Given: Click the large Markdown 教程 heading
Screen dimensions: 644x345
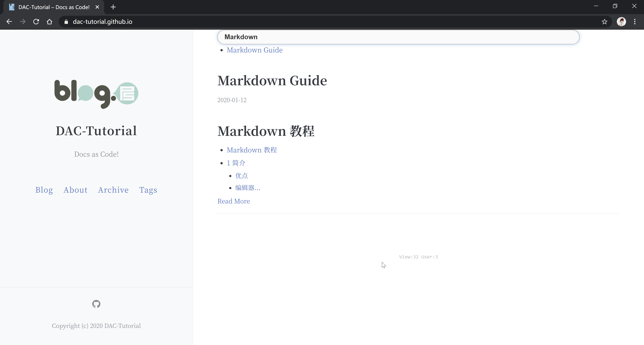Looking at the screenshot, I should (x=266, y=131).
